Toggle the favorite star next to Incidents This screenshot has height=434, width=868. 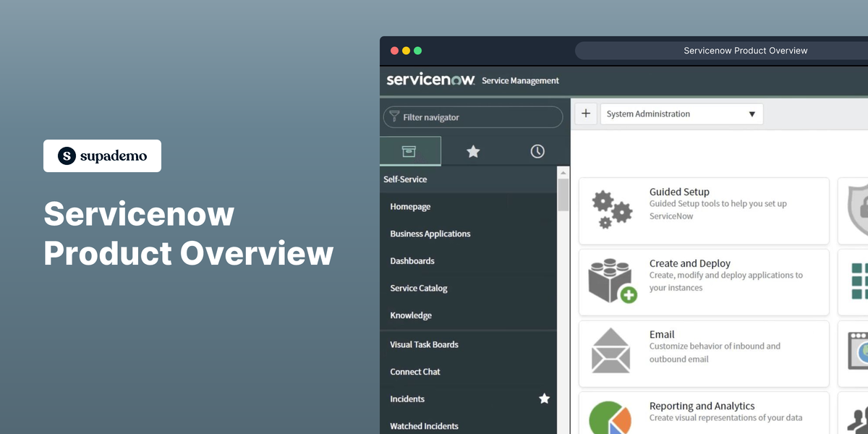click(x=544, y=399)
